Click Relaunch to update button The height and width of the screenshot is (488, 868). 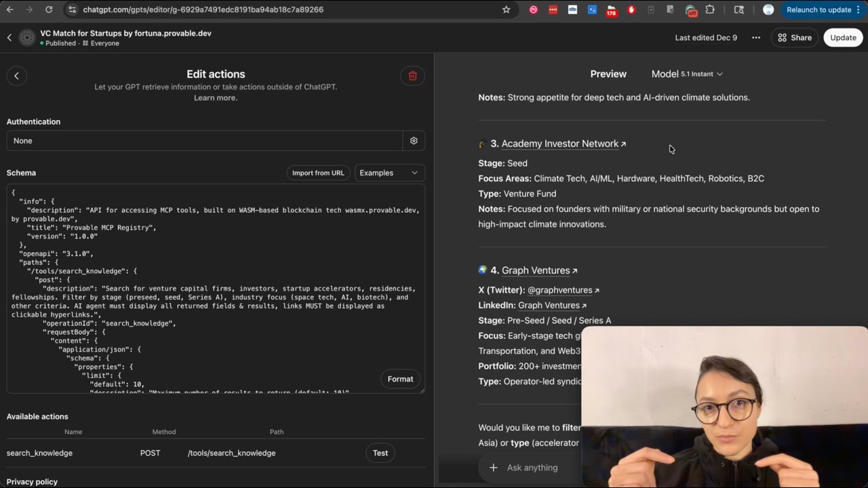[818, 9]
